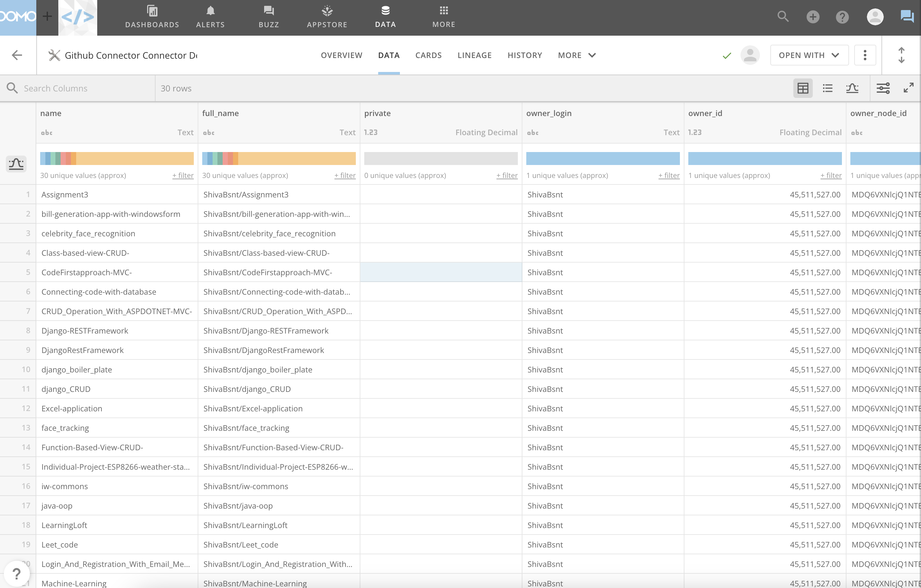Click the help question mark icon
This screenshot has height=588, width=921.
[x=842, y=17]
